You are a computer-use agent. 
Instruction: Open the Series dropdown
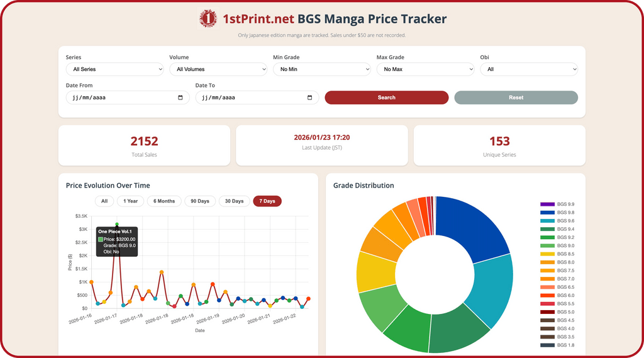(x=115, y=69)
